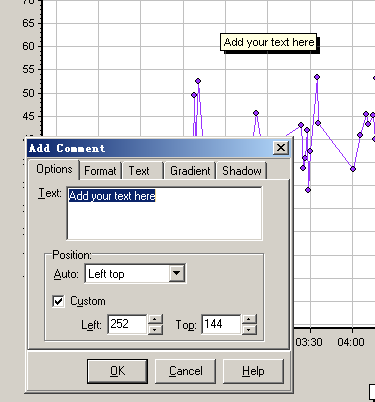Open the Gradient tab
The image size is (375, 402).
pos(190,171)
